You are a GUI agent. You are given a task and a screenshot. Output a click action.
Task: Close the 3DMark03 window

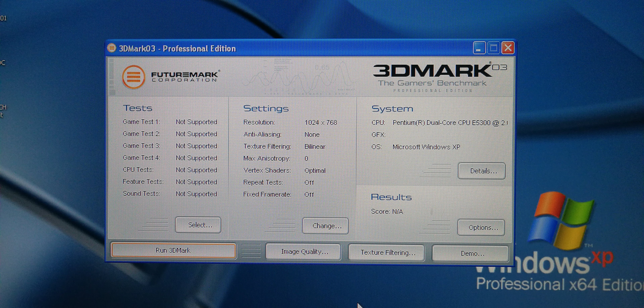coord(508,48)
